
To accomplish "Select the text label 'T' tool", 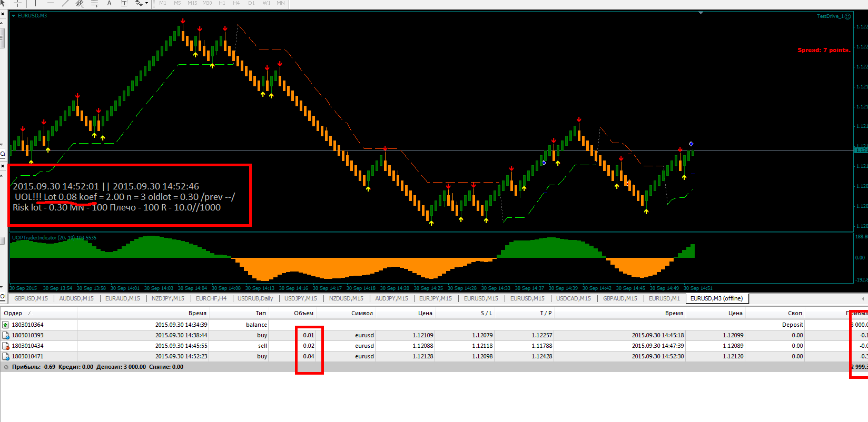I will click(x=124, y=3).
